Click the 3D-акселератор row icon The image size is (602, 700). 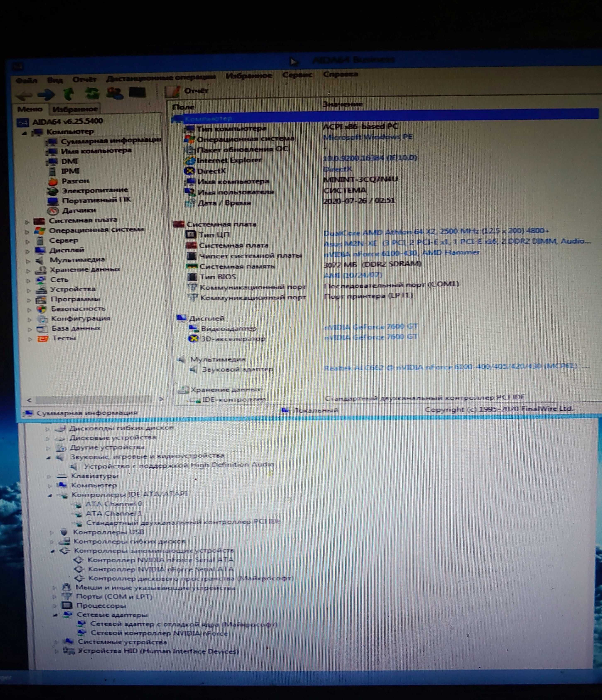[193, 339]
